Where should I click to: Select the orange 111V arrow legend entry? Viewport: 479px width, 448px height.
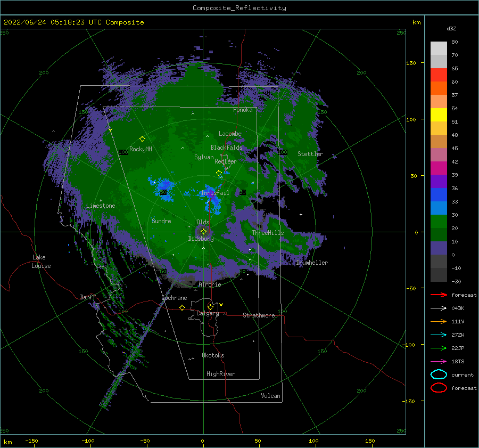439,321
